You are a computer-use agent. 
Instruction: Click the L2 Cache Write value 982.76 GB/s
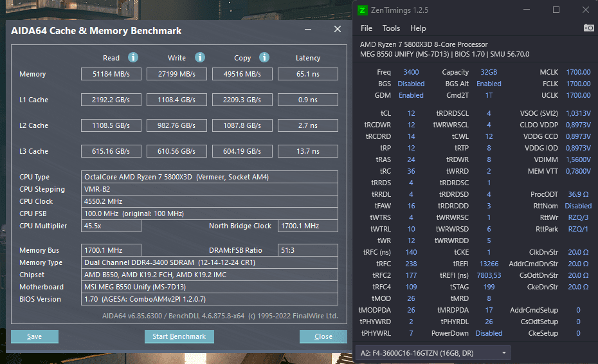click(x=177, y=125)
